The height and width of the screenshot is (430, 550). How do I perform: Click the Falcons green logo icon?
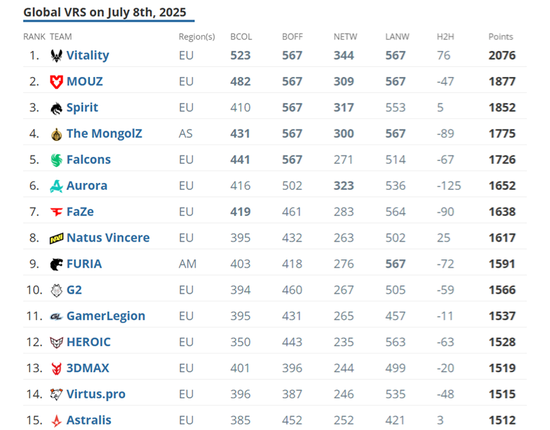[x=56, y=160]
